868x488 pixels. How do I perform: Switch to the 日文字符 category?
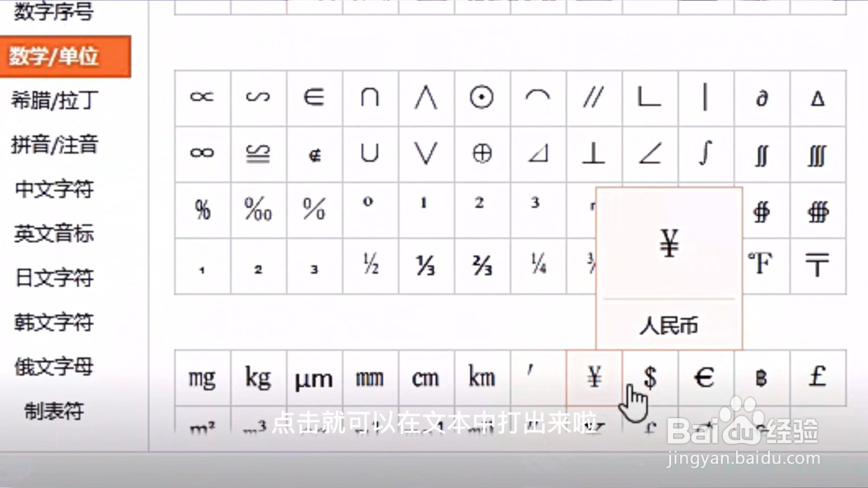(x=54, y=278)
